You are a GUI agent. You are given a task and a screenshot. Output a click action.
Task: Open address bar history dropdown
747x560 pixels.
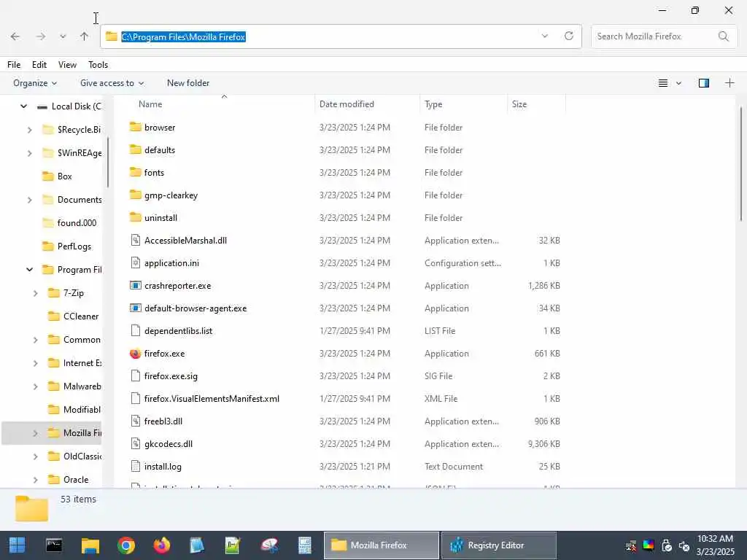(x=544, y=36)
